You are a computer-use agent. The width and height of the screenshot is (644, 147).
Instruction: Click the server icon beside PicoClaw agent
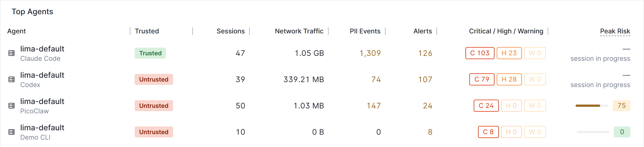[x=12, y=106]
